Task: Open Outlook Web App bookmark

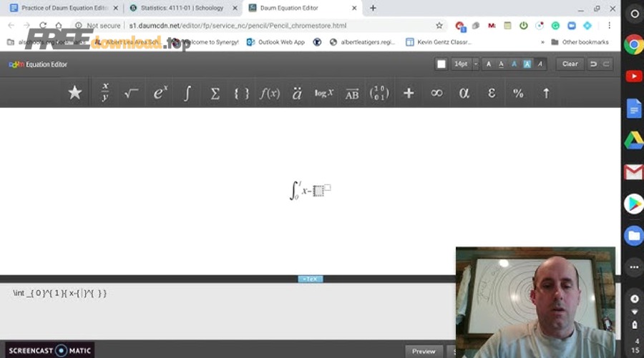Action: (x=276, y=42)
